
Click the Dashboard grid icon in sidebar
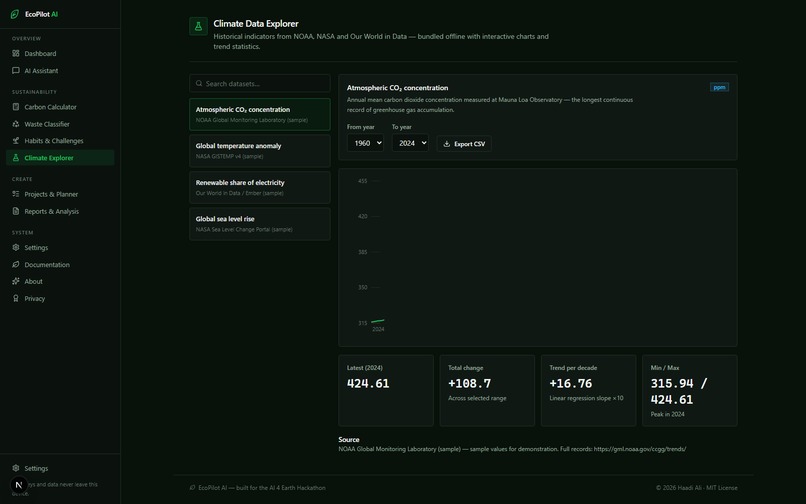click(x=16, y=53)
